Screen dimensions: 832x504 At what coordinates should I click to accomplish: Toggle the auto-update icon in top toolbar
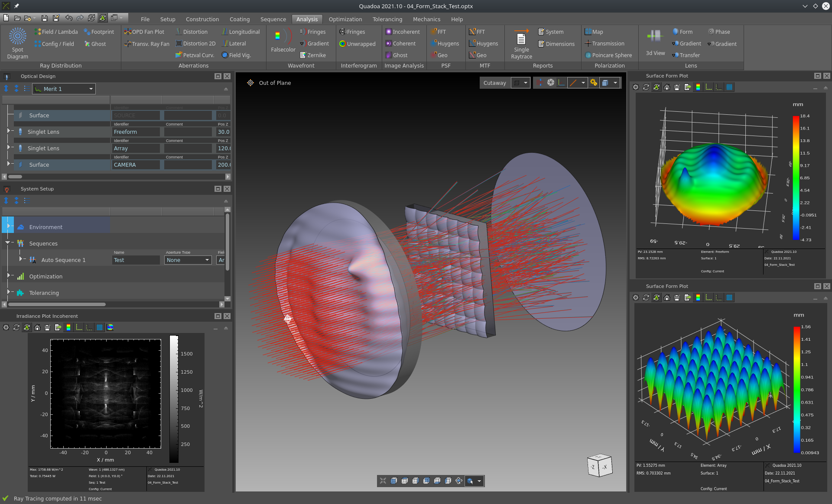pos(103,18)
